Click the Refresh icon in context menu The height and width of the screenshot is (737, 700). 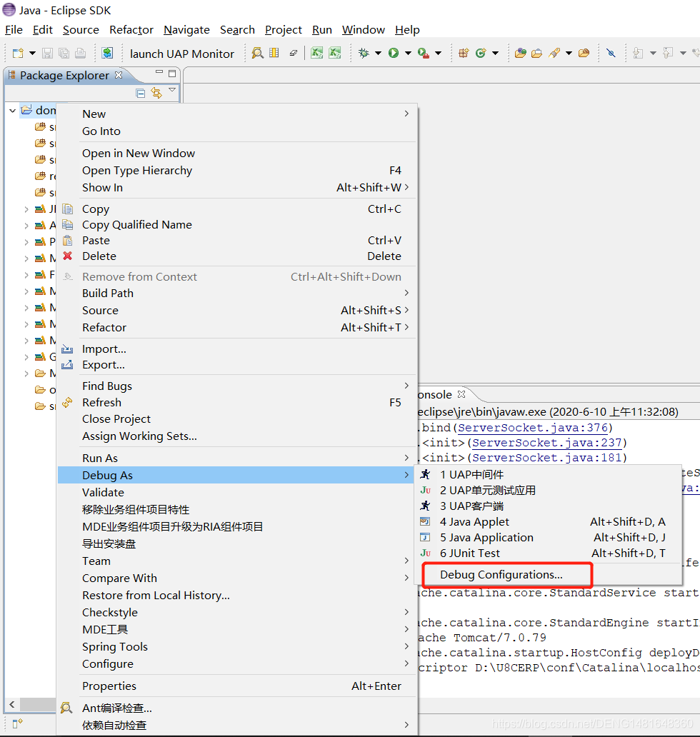tap(68, 402)
